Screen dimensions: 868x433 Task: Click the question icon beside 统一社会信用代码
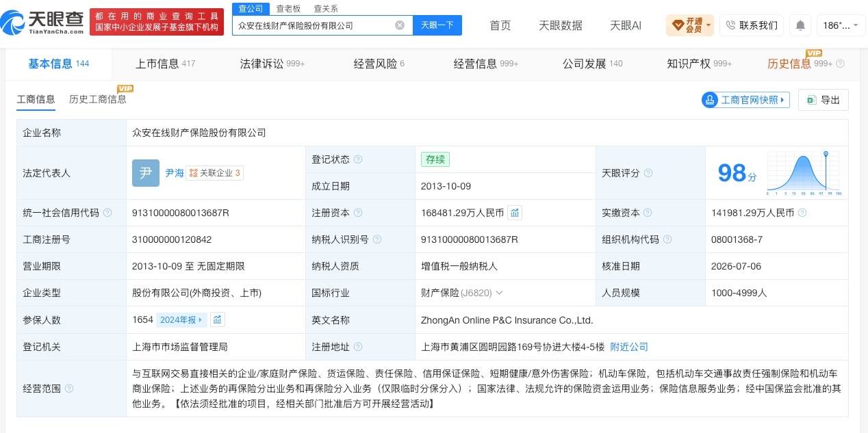coord(107,213)
